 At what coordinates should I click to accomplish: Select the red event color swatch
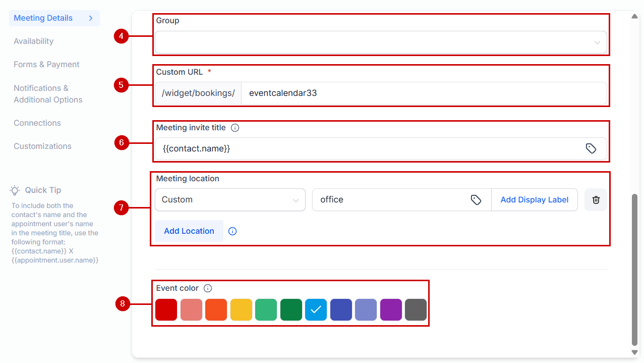(166, 310)
